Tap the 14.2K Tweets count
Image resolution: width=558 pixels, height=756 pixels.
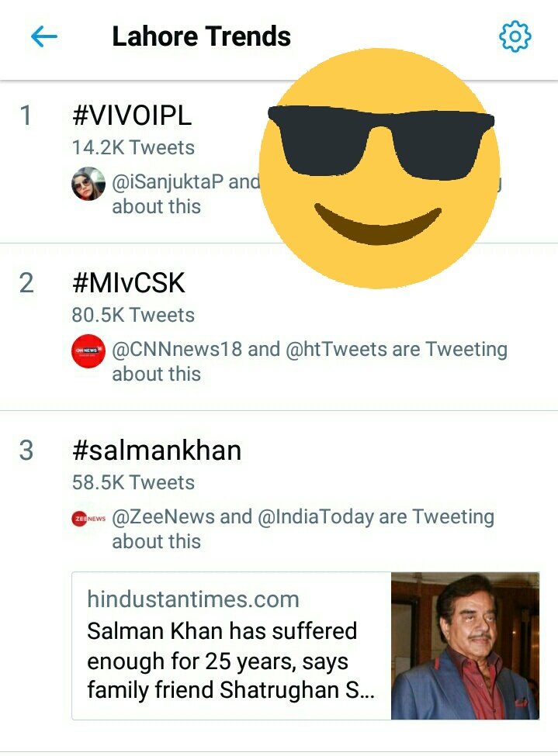(x=133, y=147)
